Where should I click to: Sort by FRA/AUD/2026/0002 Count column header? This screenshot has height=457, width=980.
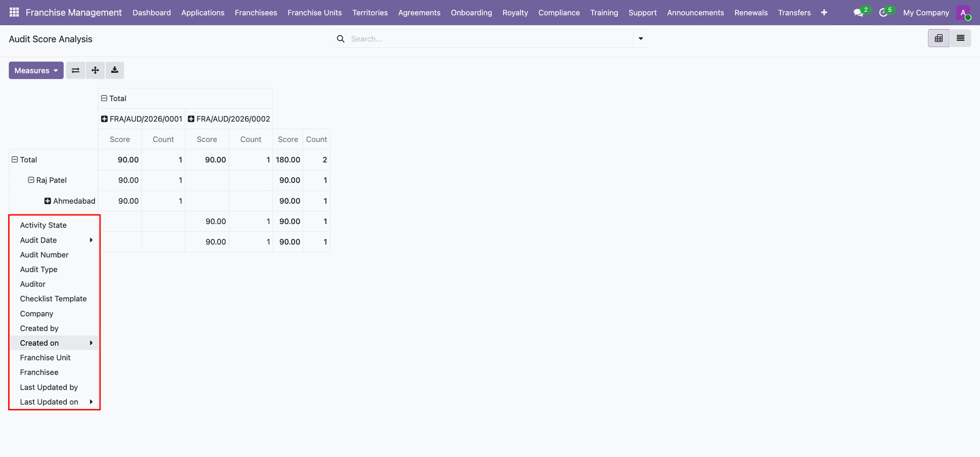tap(251, 139)
